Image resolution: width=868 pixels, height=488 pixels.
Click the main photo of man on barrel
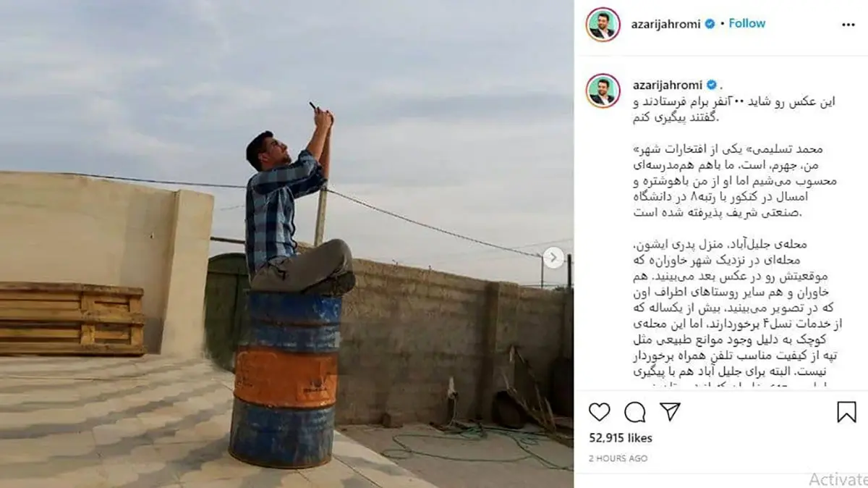(286, 244)
